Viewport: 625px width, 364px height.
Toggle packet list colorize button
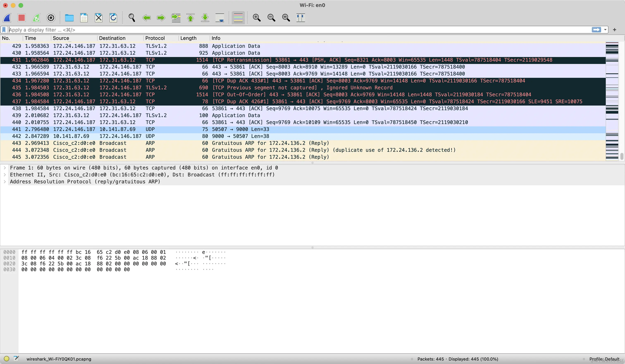(x=238, y=18)
